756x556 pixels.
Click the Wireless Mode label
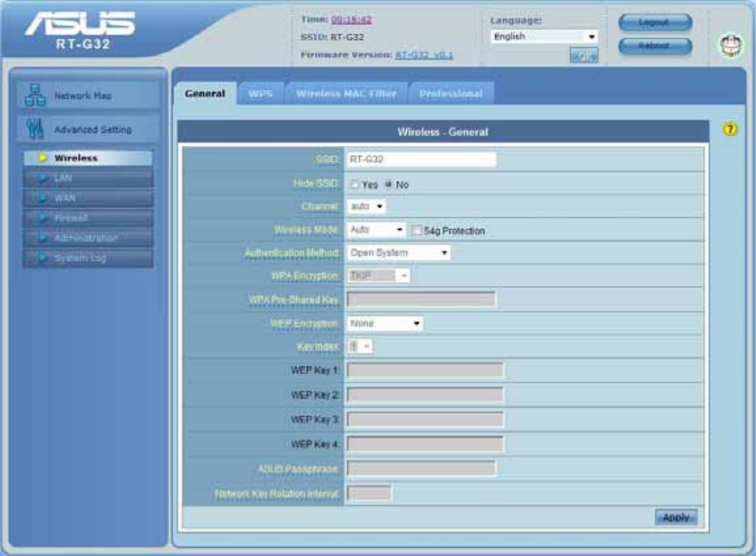[x=306, y=230]
